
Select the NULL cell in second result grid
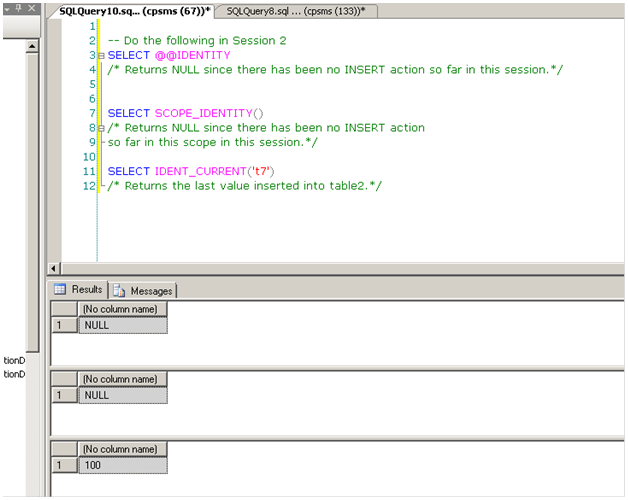[x=123, y=395]
